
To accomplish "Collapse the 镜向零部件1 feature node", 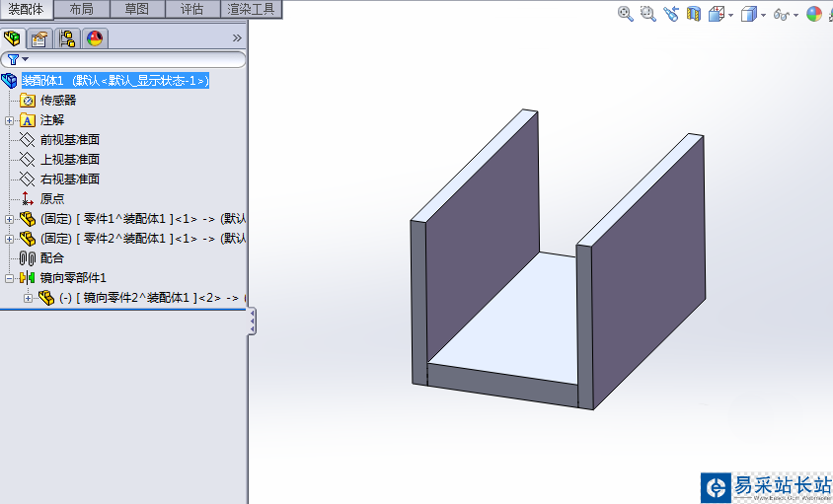I will [10, 278].
